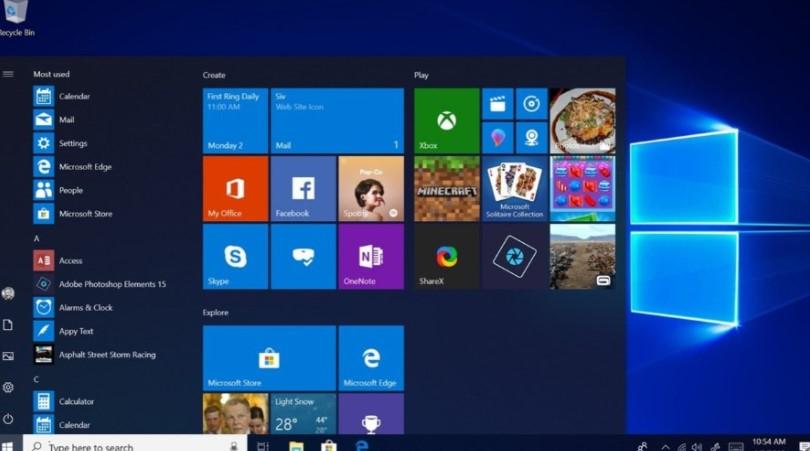Open the wide Mail live tile
The image size is (810, 451).
click(x=337, y=121)
